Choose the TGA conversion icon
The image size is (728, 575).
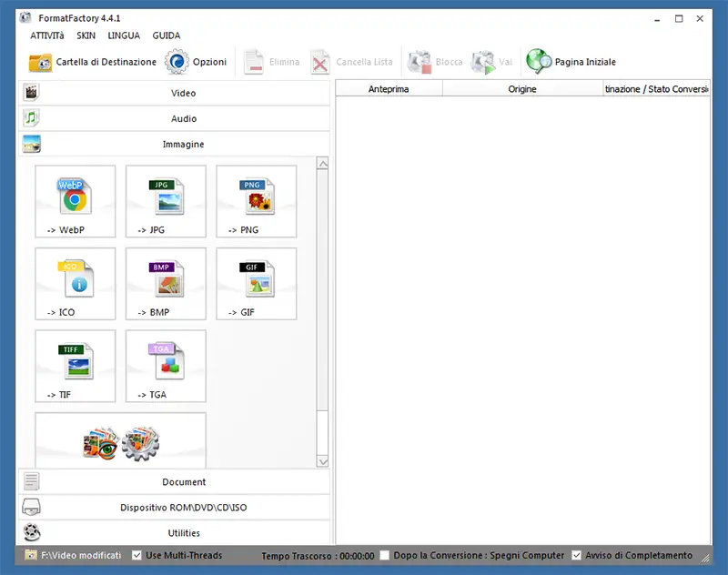click(167, 361)
